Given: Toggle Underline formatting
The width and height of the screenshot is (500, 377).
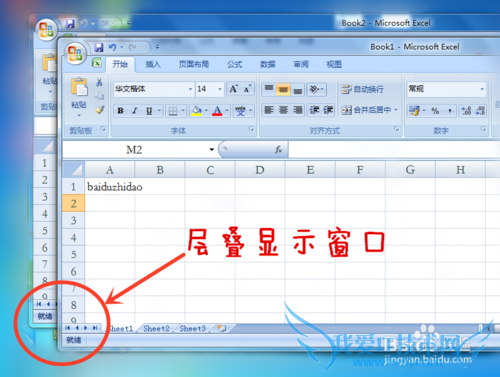Looking at the screenshot, I should 149,111.
